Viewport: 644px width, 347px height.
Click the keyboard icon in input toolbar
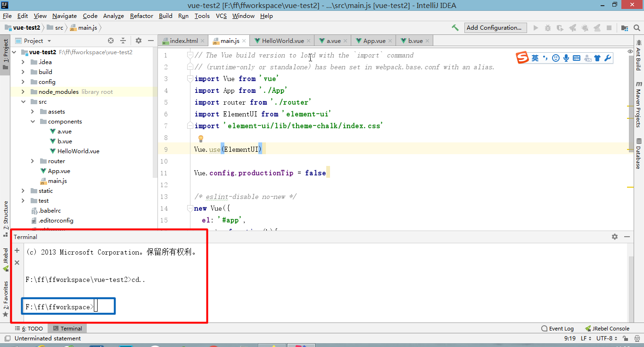[577, 58]
